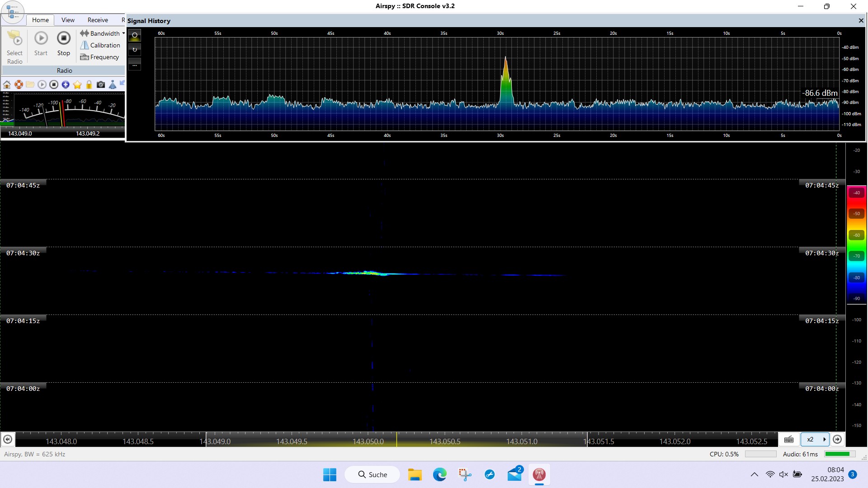Open notification center badge 3
This screenshot has width=868, height=488.
click(853, 474)
